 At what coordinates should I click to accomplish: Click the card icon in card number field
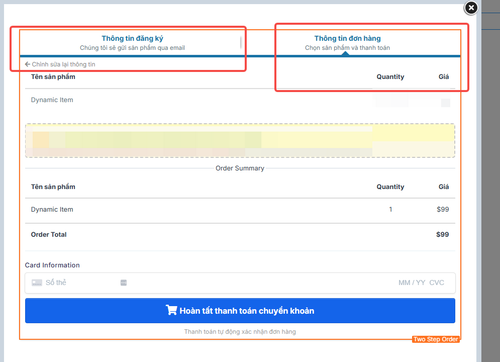tap(37, 283)
